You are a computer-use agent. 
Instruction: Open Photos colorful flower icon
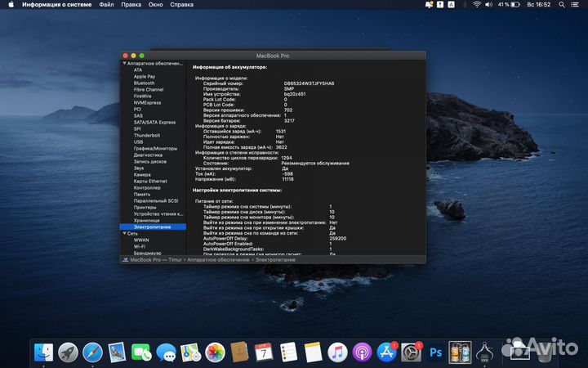pyautogui.click(x=215, y=352)
